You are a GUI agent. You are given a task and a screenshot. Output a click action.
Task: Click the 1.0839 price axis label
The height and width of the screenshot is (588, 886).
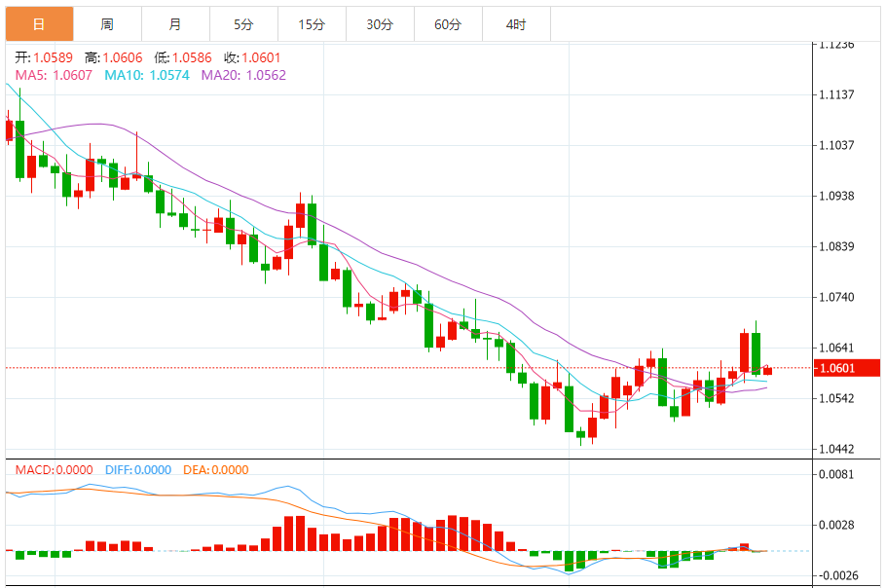(x=837, y=246)
